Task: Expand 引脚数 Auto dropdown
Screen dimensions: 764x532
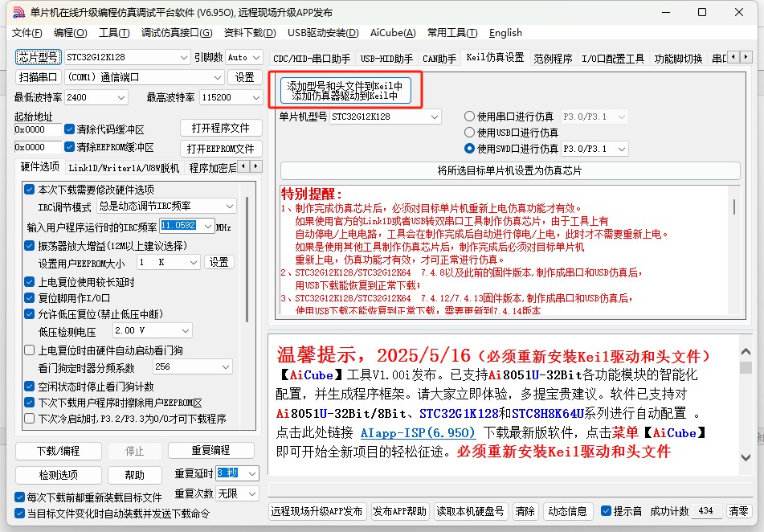Action: (x=257, y=57)
